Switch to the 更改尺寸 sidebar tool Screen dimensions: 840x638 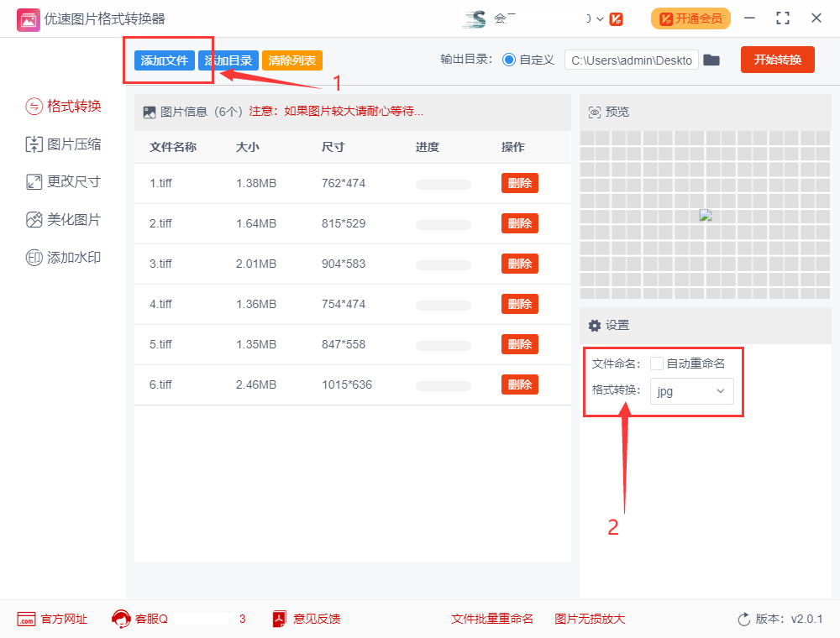click(63, 182)
